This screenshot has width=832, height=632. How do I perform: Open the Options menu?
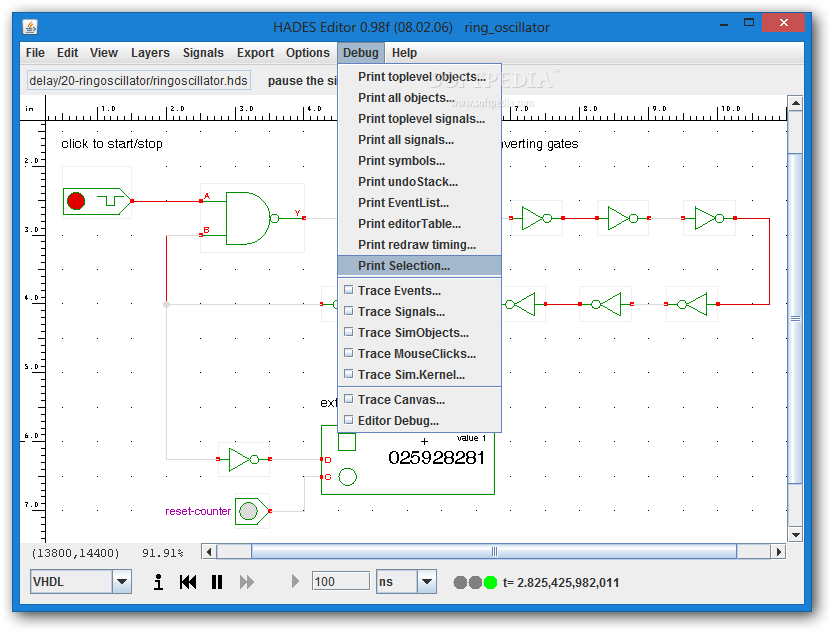pos(308,53)
